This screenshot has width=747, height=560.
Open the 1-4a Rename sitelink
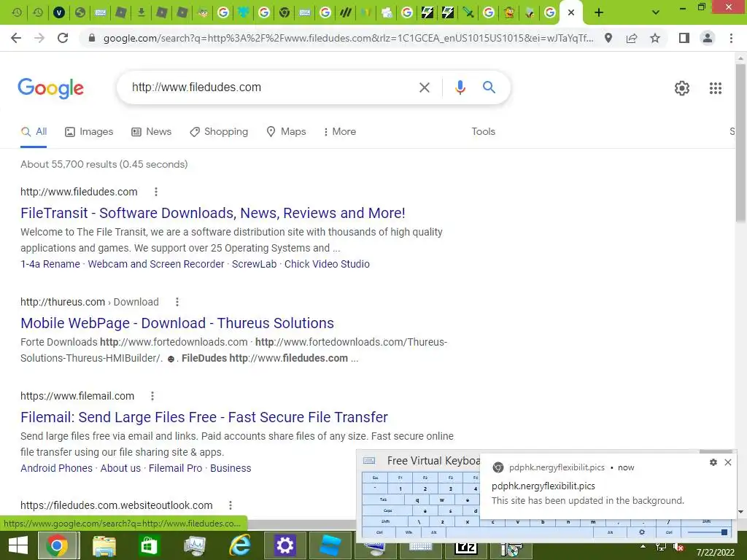pos(50,264)
